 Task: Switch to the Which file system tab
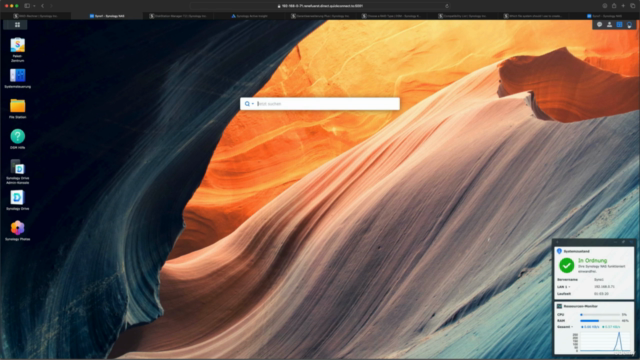(533, 16)
